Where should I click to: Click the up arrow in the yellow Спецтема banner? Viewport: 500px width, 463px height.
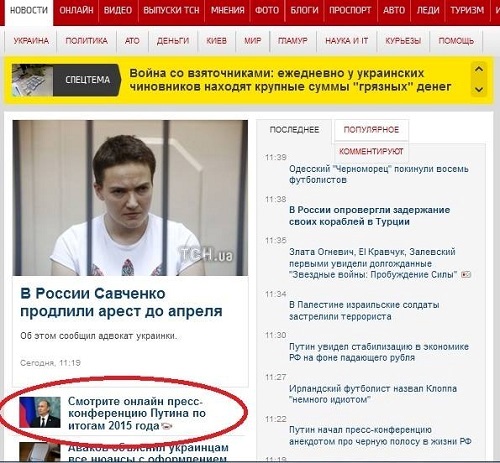click(x=479, y=69)
